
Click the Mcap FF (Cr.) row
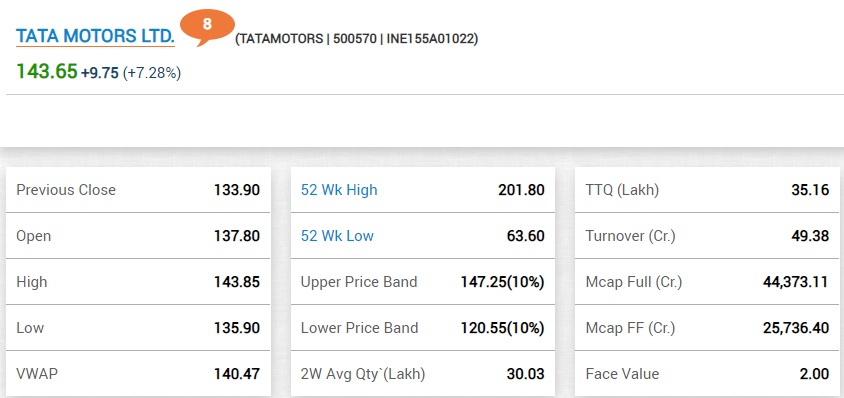click(707, 328)
